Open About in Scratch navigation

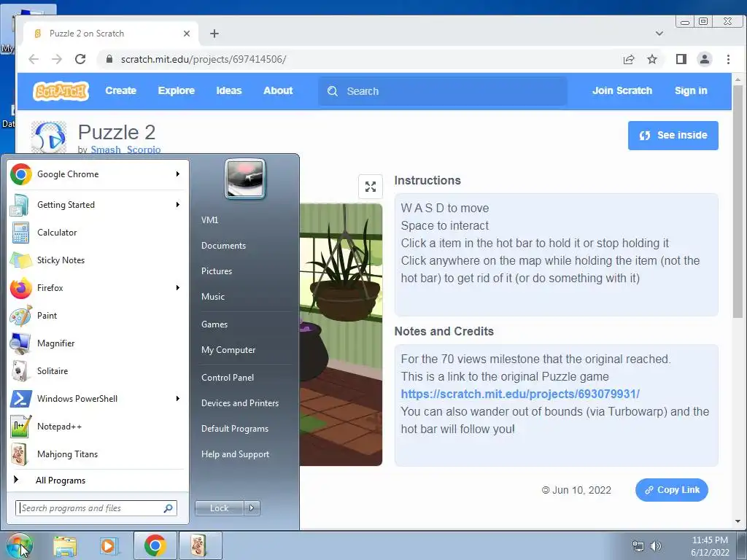point(278,90)
